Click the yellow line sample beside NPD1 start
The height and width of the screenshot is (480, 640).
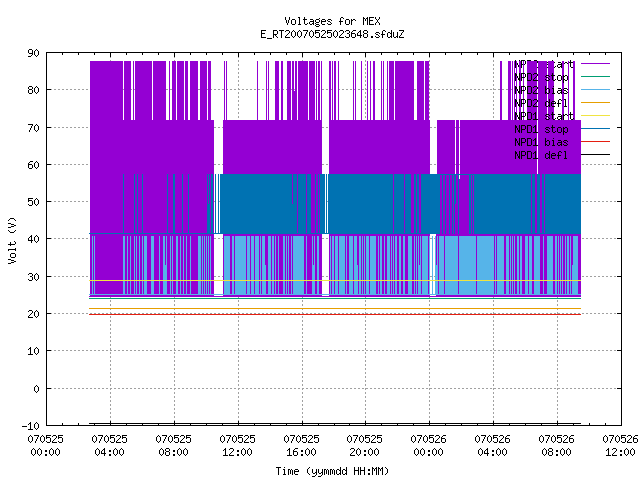[595, 116]
